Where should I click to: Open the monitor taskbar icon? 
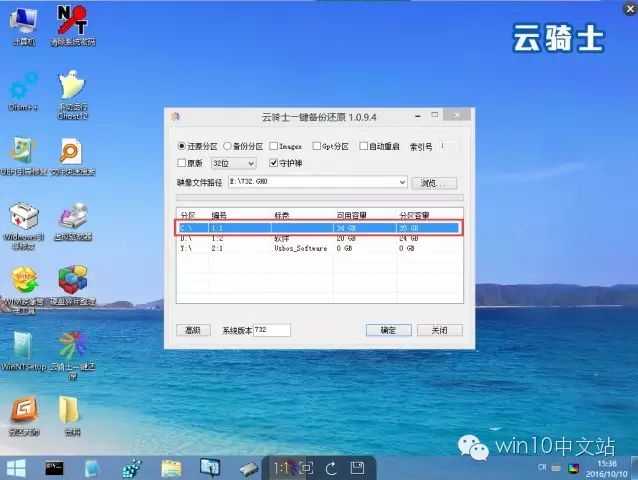click(x=210, y=467)
